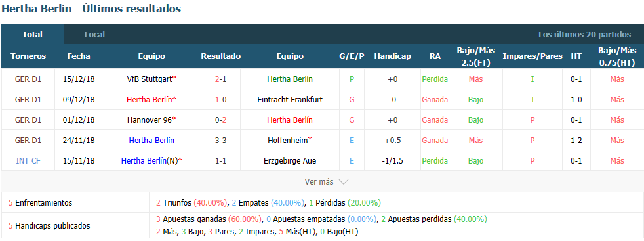Open the 2-1 result against Stuttgart

click(220, 79)
